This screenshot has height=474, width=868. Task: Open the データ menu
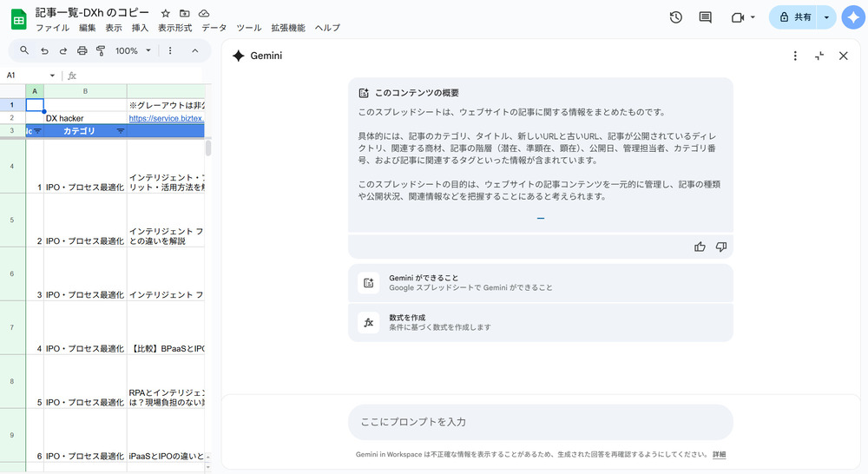pos(214,28)
